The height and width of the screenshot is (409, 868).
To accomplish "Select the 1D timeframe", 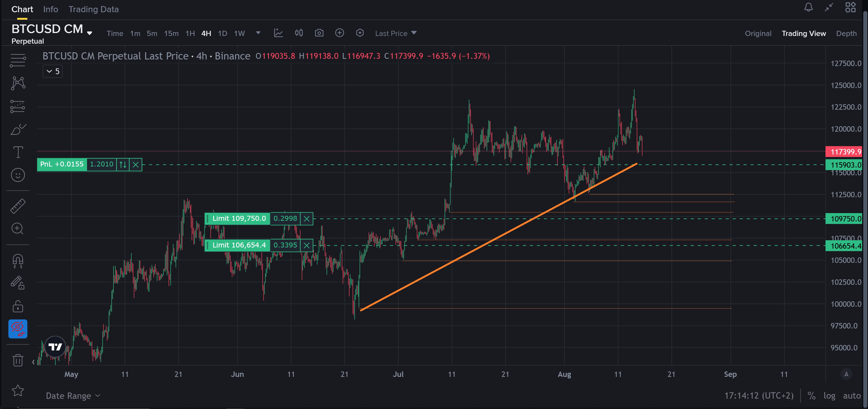I will [222, 33].
